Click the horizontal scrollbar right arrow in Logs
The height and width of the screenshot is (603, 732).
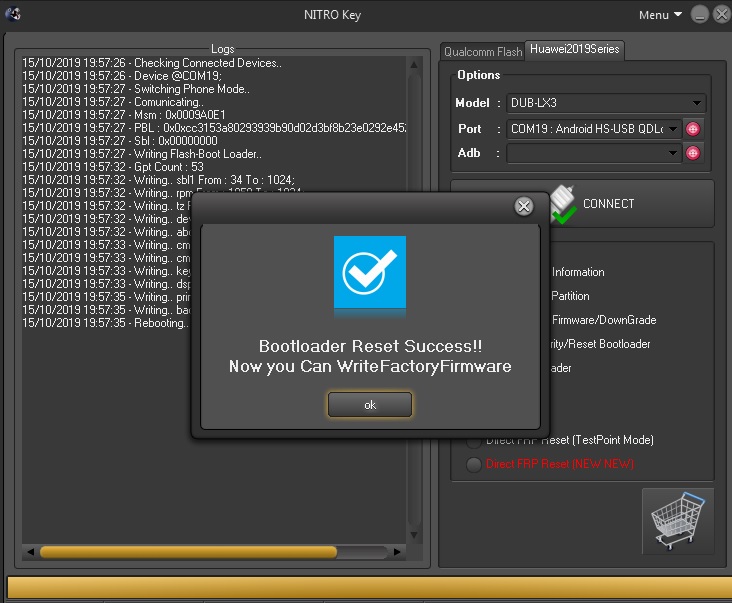pos(397,552)
